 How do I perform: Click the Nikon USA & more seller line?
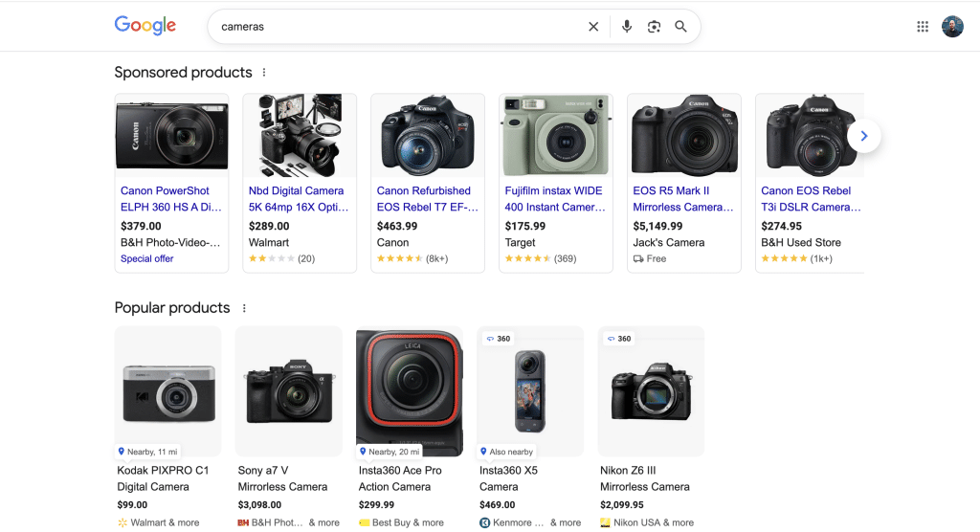click(x=647, y=522)
